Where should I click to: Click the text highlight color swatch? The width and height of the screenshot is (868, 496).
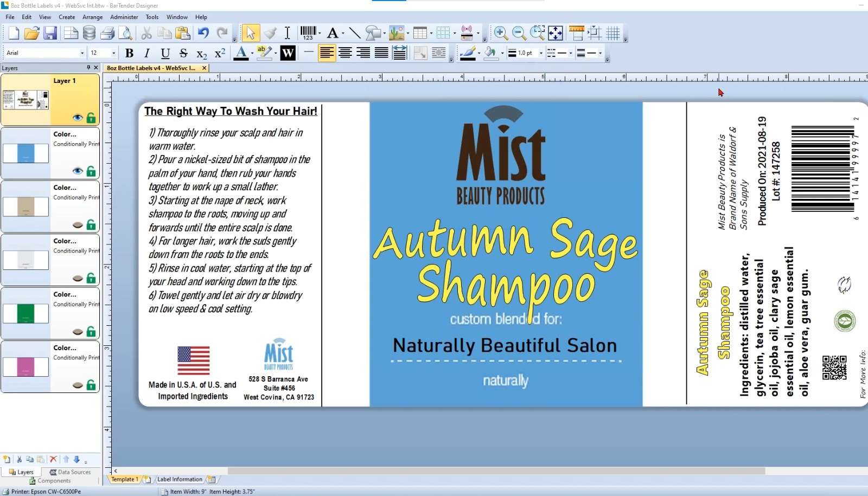point(264,53)
